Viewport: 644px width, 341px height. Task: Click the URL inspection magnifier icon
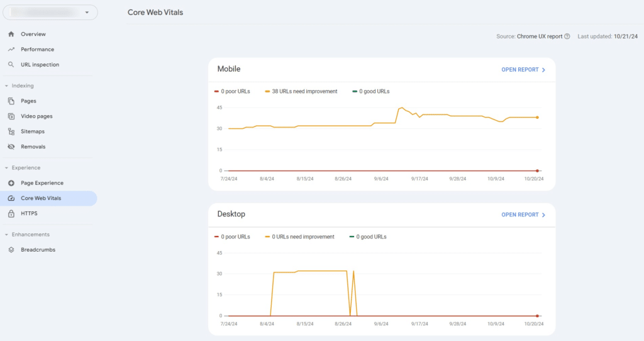coord(11,65)
